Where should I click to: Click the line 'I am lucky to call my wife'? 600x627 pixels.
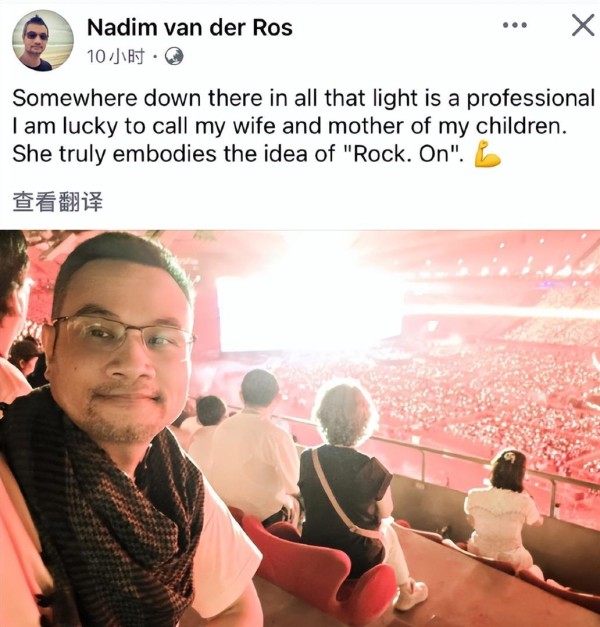(x=290, y=126)
